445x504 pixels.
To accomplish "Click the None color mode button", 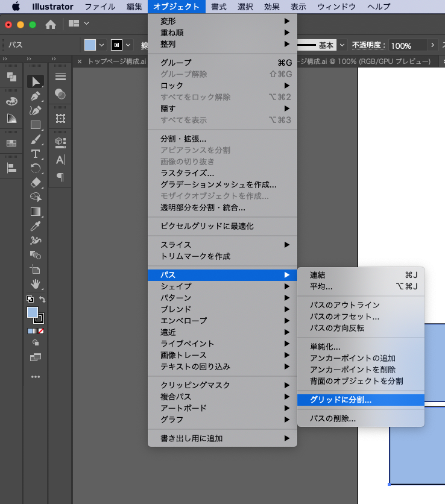I will coord(41,331).
